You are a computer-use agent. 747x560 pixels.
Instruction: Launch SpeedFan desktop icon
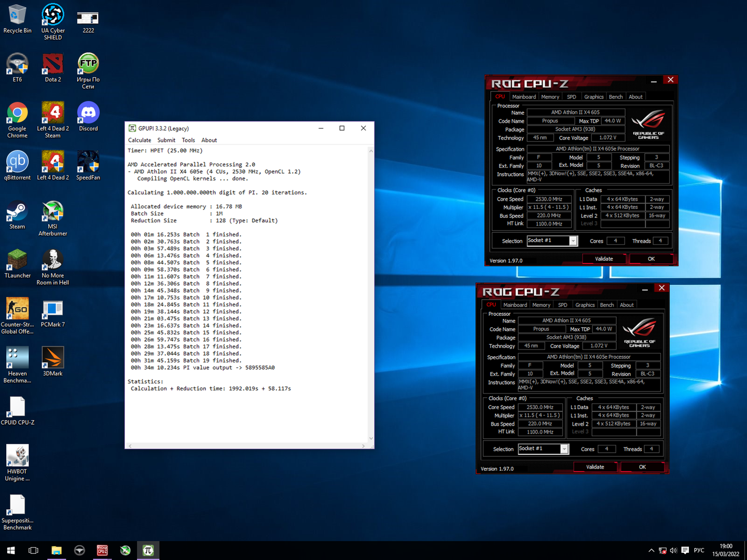[88, 165]
